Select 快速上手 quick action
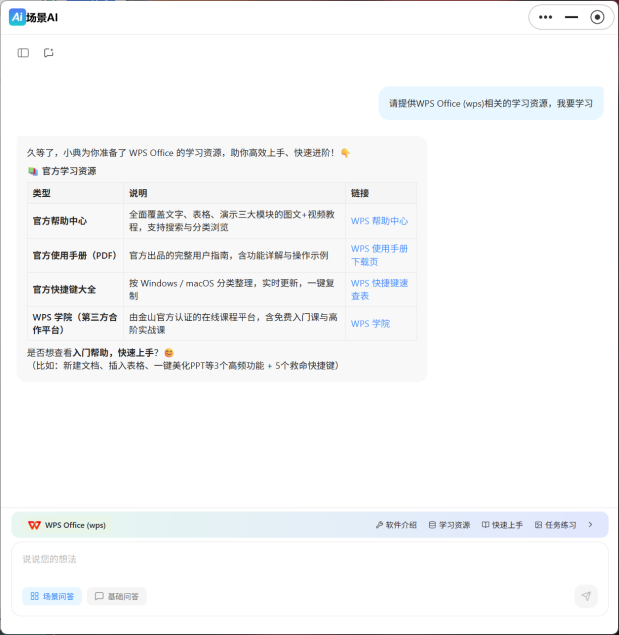Screen dimensions: 619x635 [502, 525]
